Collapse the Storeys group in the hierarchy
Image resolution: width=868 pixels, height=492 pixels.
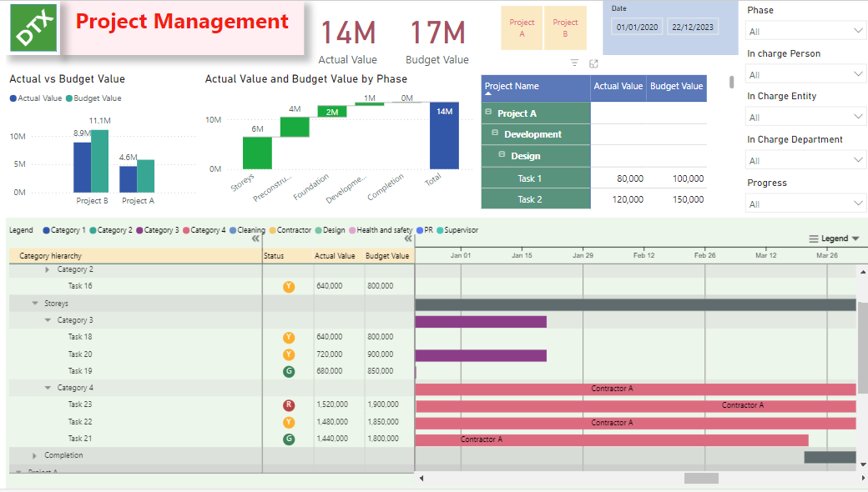35,304
